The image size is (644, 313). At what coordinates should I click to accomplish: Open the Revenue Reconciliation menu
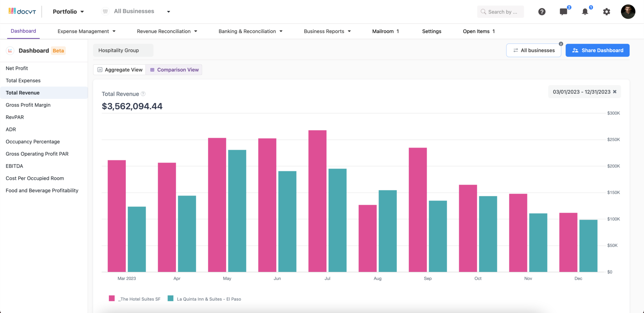click(167, 31)
